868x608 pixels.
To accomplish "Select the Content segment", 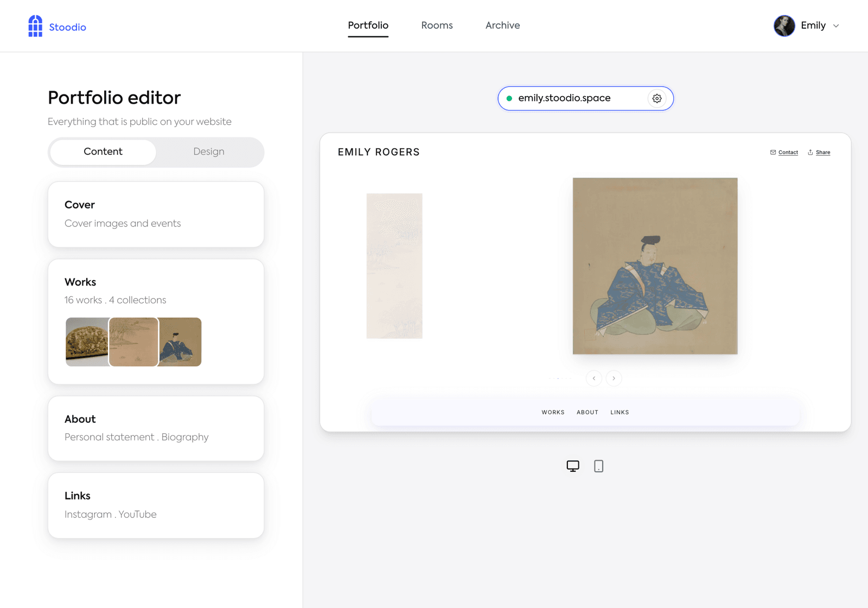I will point(103,152).
